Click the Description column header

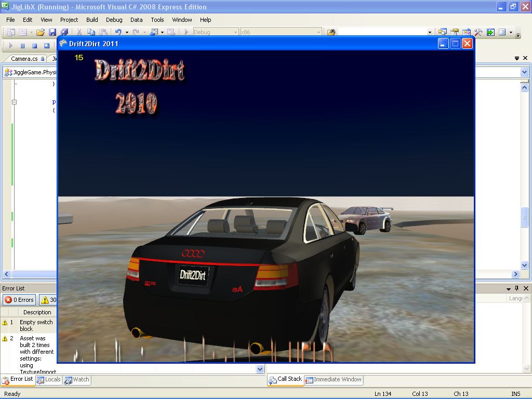coord(37,312)
